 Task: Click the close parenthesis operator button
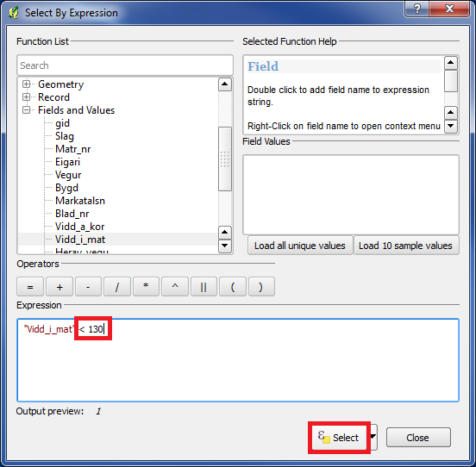(261, 286)
